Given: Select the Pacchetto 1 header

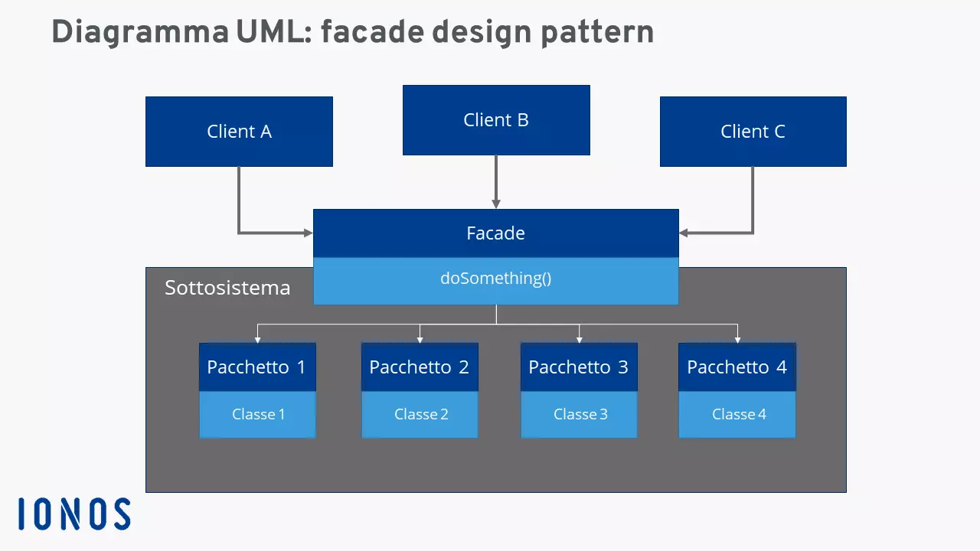Looking at the screenshot, I should pyautogui.click(x=257, y=367).
